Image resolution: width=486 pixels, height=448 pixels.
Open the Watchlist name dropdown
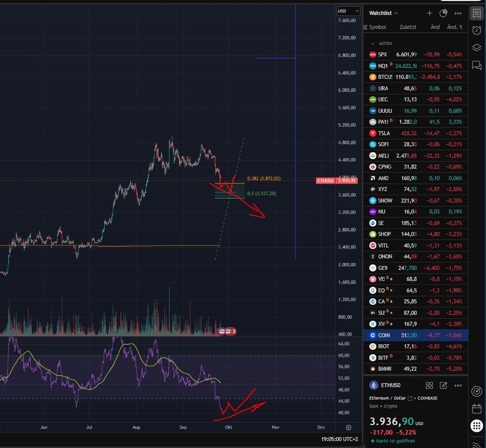[x=384, y=13]
